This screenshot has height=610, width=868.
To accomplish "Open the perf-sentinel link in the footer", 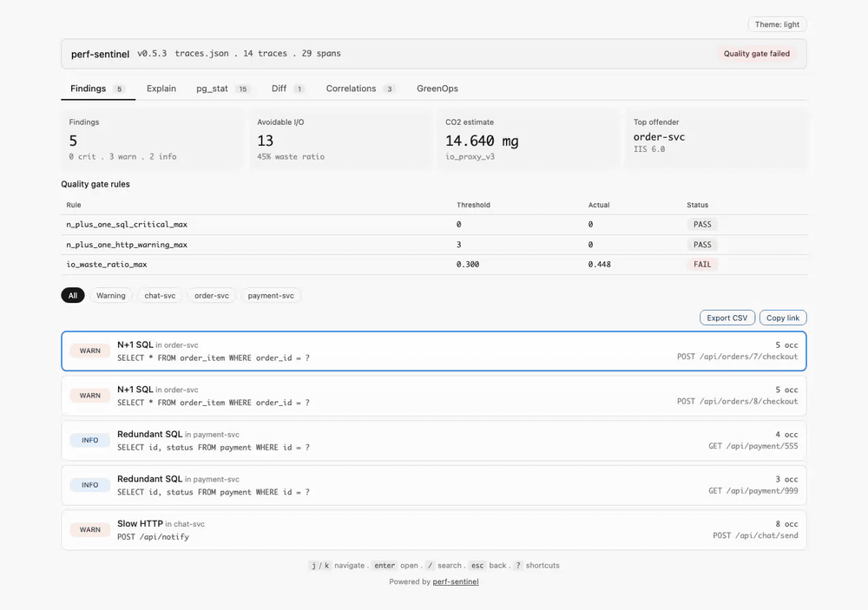I will pyautogui.click(x=454, y=581).
